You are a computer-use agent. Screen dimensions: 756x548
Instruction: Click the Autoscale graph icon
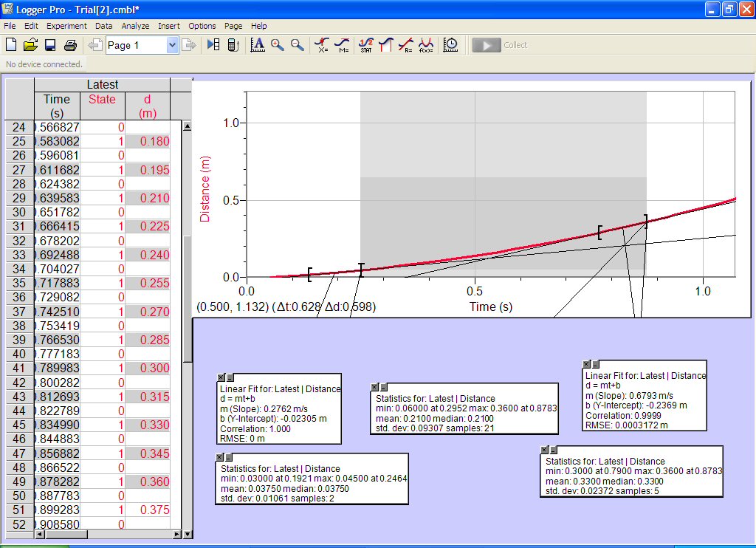click(258, 45)
